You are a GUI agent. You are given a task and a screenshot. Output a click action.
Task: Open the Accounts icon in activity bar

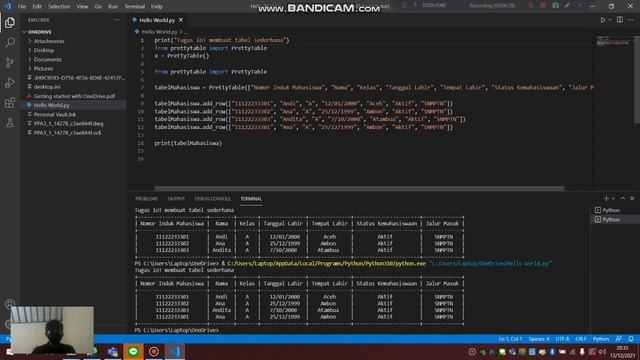click(x=10, y=304)
